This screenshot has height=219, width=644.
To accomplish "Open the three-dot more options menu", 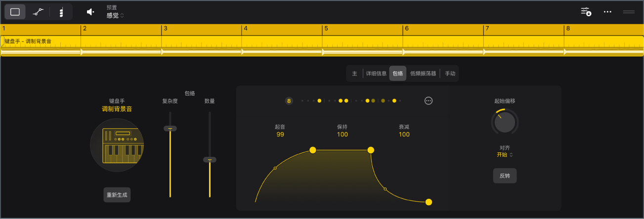I will coord(608,11).
